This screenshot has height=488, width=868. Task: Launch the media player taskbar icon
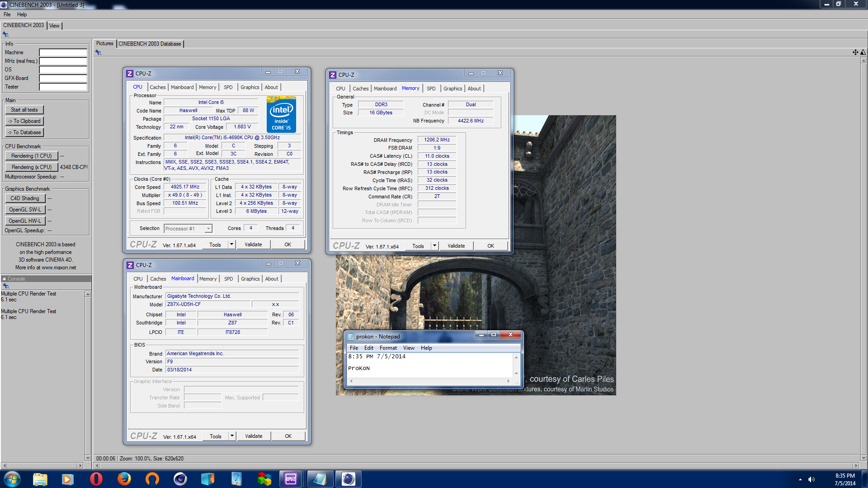click(68, 479)
